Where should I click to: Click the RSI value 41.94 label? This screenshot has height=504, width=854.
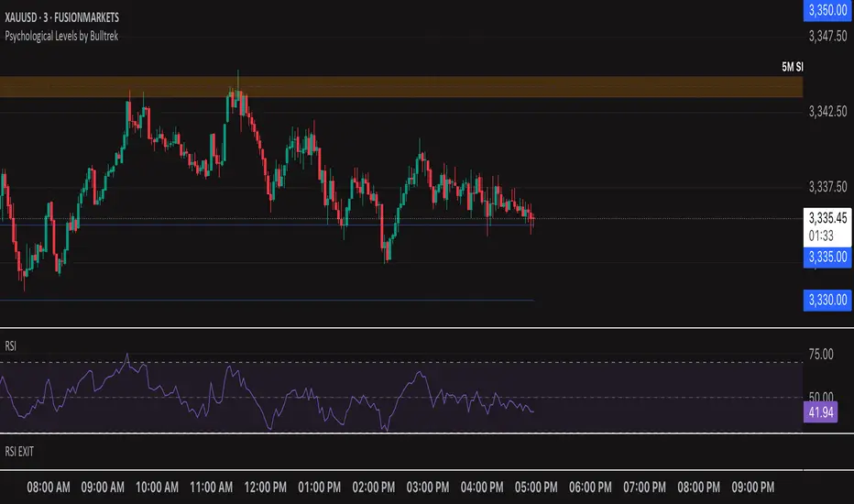(821, 412)
